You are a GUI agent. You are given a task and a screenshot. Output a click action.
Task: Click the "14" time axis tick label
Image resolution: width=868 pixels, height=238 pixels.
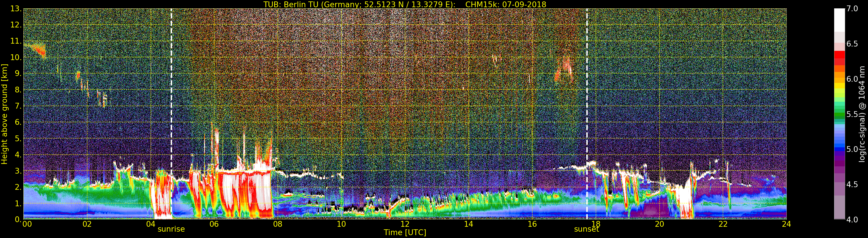468,224
